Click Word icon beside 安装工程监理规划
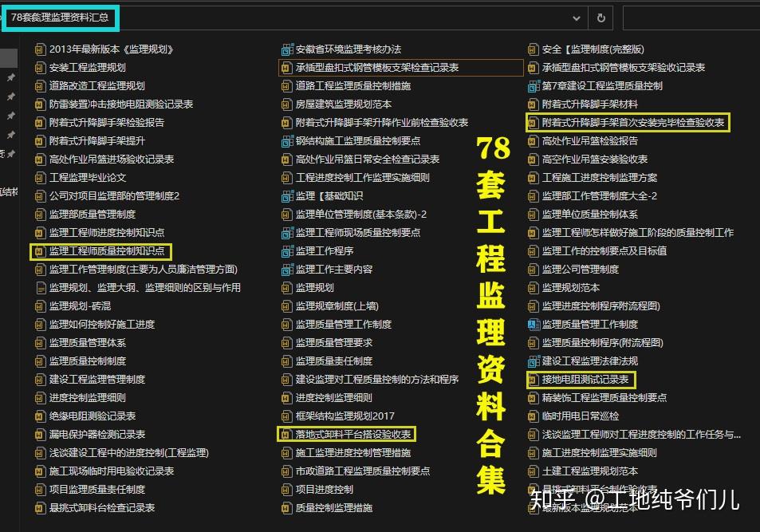 pos(38,67)
